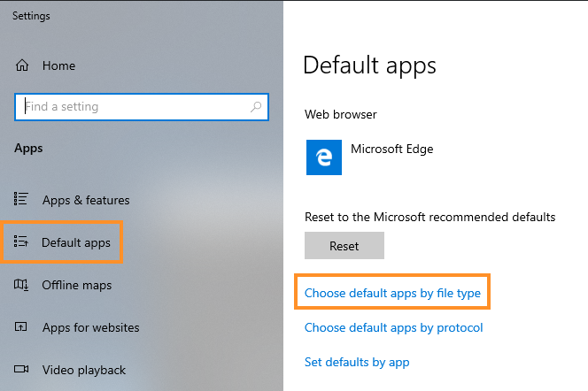
Task: Open Apps for websites page
Action: tap(90, 327)
